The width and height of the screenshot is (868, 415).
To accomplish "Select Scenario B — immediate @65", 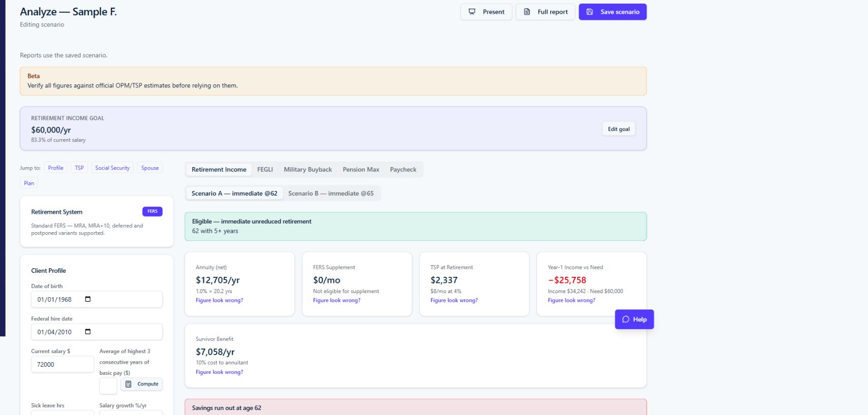I will point(331,194).
